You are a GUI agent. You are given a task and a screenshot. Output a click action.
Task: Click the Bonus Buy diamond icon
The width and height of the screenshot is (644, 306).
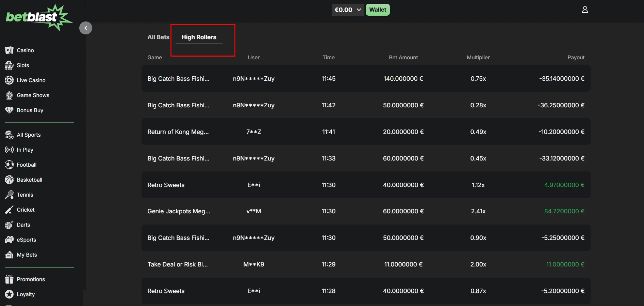pyautogui.click(x=9, y=110)
